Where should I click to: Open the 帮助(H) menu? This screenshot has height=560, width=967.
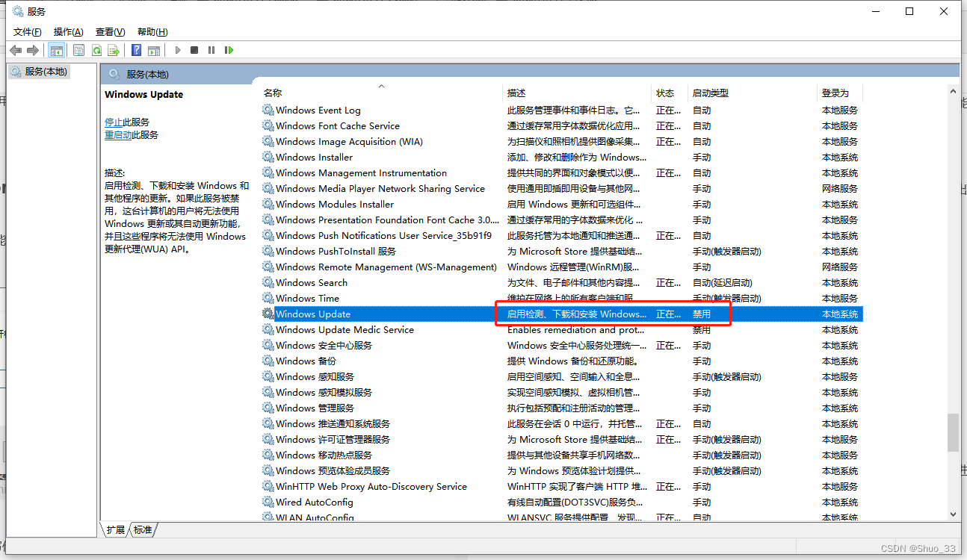pos(152,31)
